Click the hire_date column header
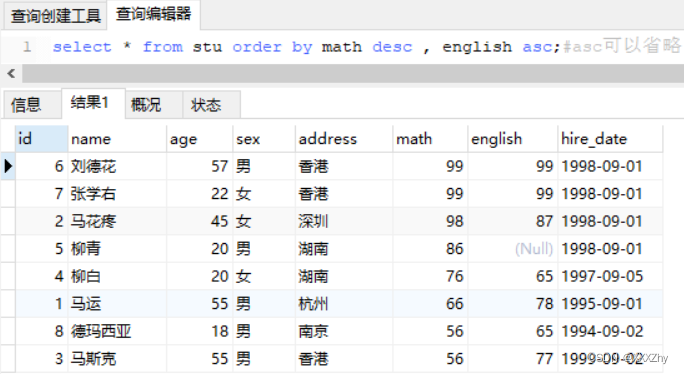Viewport: 684px width, 374px height. tap(610, 139)
